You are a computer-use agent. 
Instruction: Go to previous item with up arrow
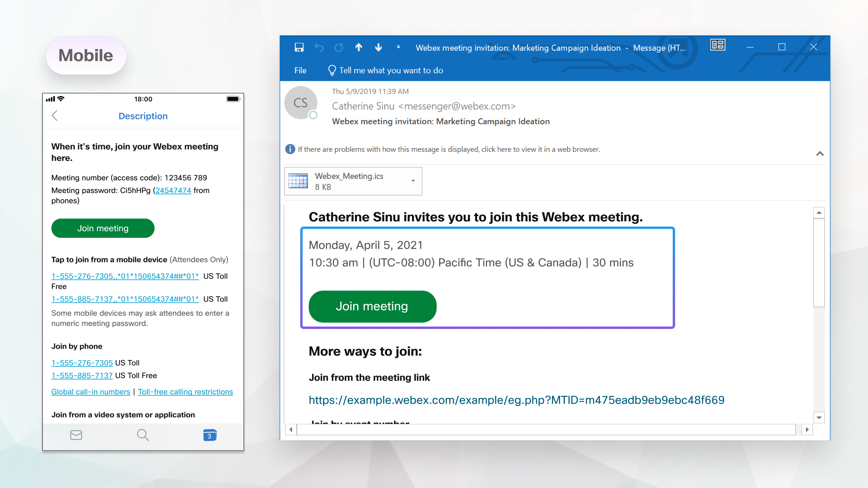tap(359, 47)
